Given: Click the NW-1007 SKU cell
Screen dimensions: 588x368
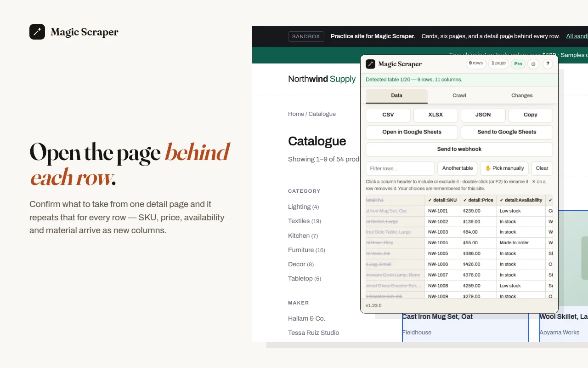Looking at the screenshot, I should point(442,275).
